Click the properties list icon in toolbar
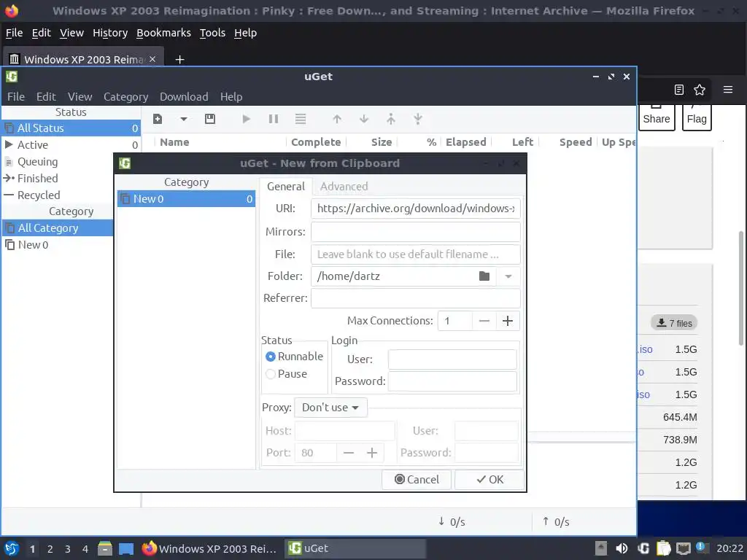Viewport: 747px width, 560px height. [x=300, y=119]
